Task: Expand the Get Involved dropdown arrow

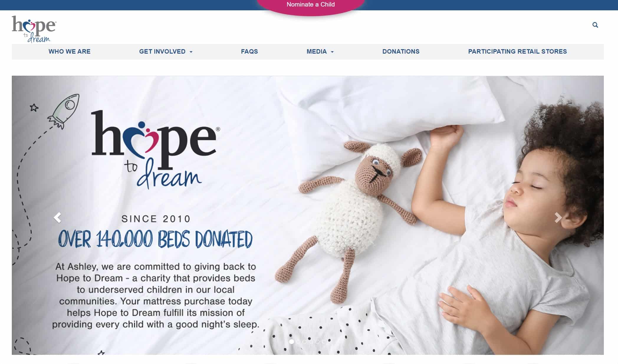Action: click(191, 52)
